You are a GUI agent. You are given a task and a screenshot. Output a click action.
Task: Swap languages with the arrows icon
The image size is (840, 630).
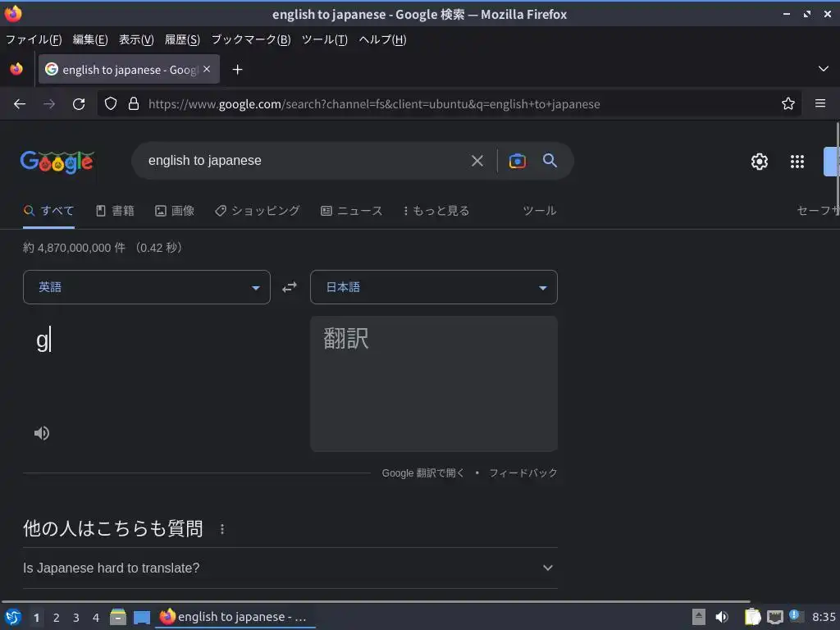pos(290,287)
